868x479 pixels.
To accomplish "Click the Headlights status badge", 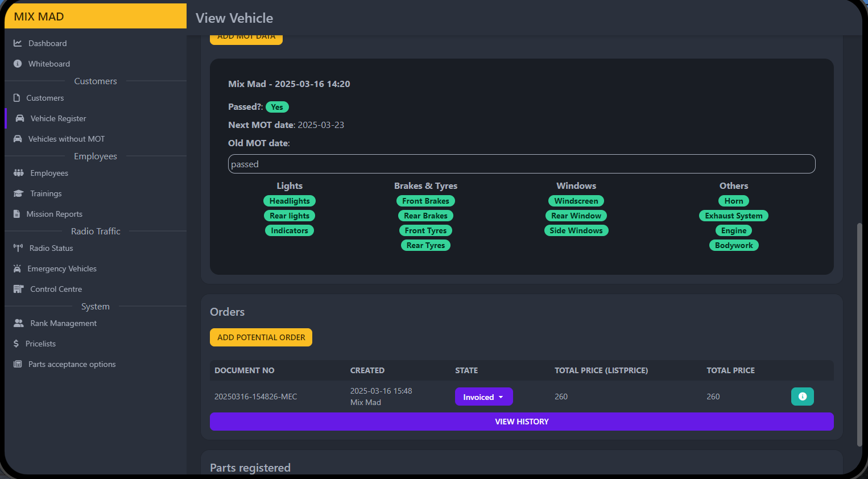I will 290,201.
